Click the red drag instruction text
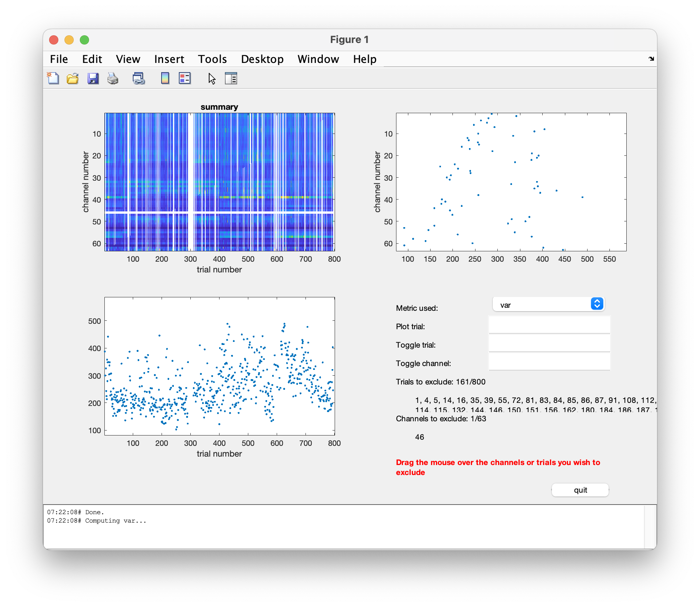Screen dimensions: 700x607 (498, 467)
